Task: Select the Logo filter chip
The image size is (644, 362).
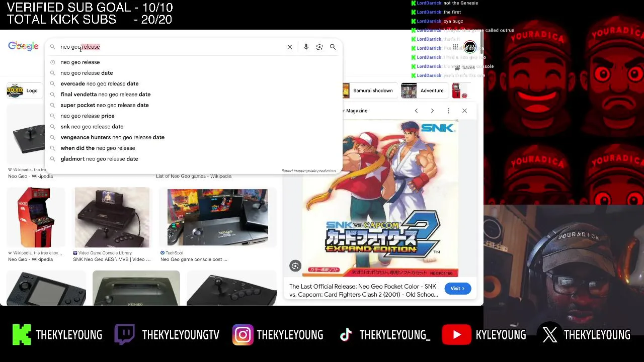Action: pos(24,90)
